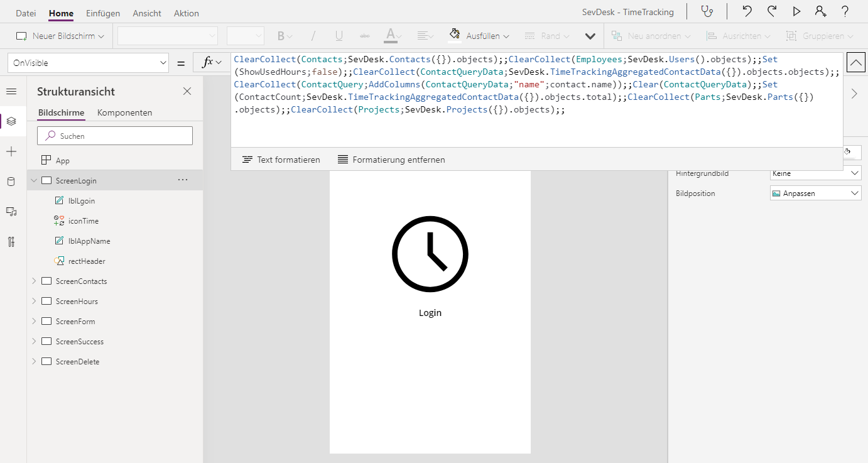Open the data sources cylinder icon
868x463 pixels.
pyautogui.click(x=11, y=181)
